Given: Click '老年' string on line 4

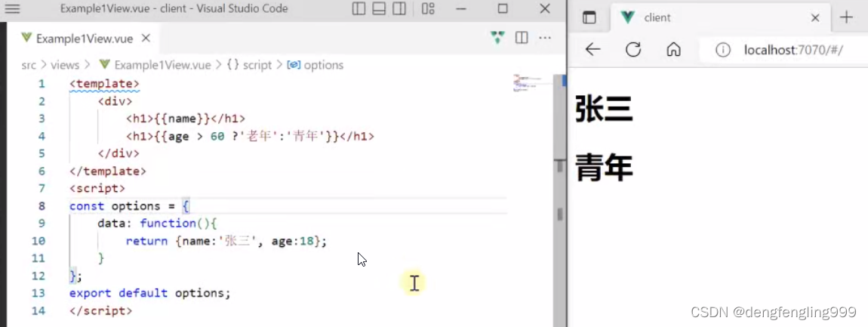Looking at the screenshot, I should pos(260,136).
